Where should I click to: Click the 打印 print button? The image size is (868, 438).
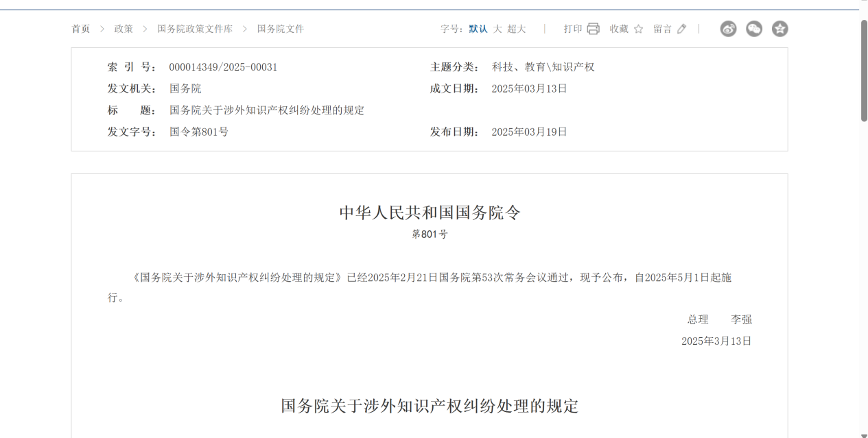click(x=572, y=29)
